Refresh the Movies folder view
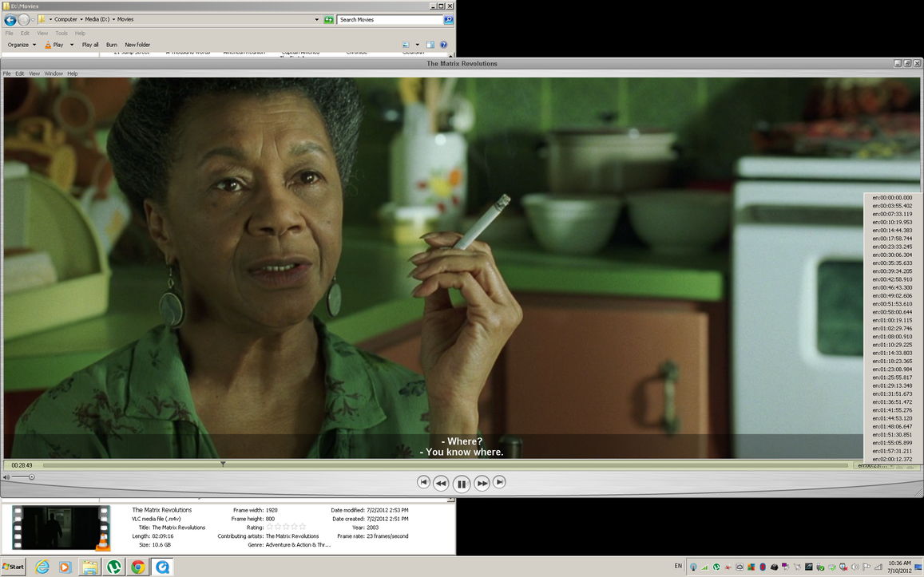 point(328,20)
